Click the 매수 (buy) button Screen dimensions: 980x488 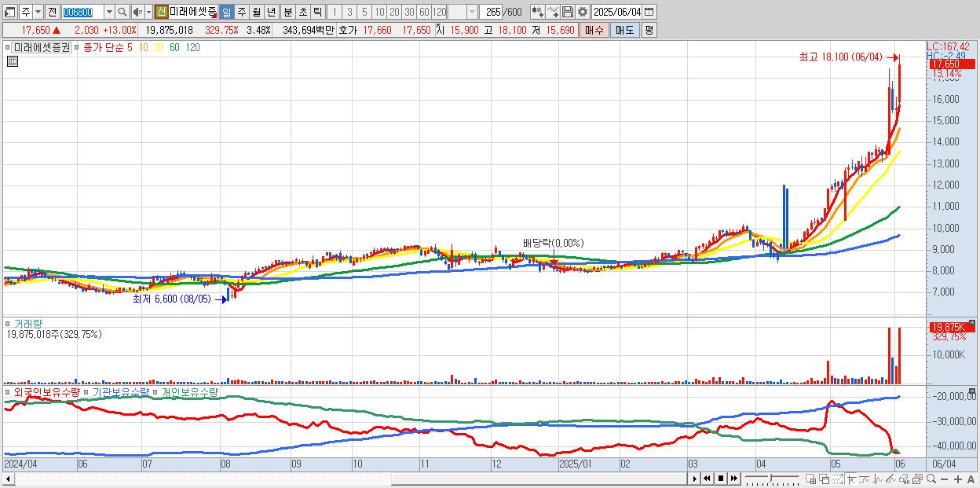click(594, 30)
